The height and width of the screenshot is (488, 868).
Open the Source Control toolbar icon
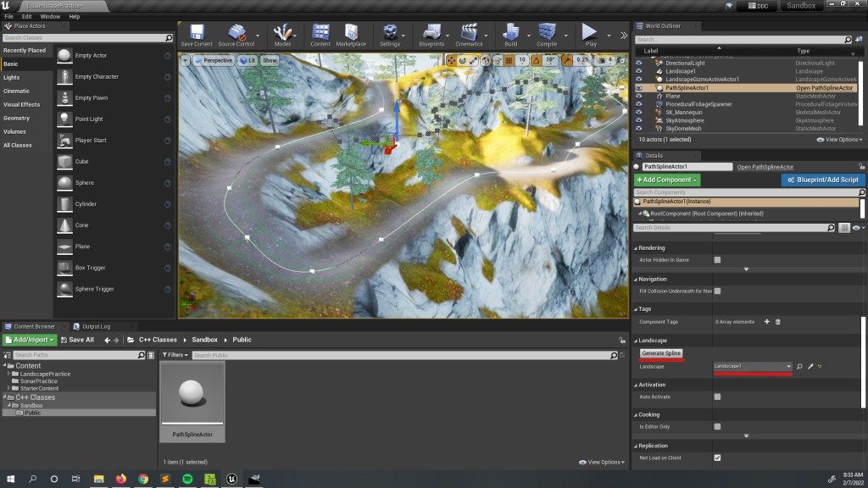click(x=236, y=34)
